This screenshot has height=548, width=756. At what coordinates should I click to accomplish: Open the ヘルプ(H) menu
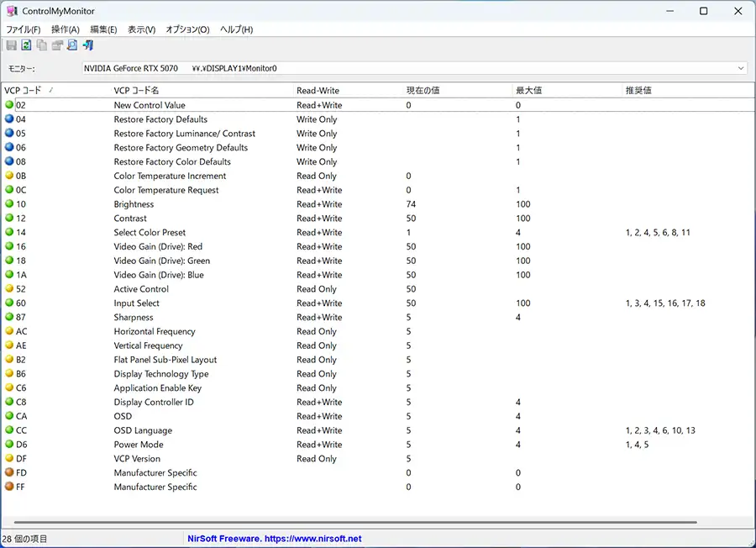(236, 29)
